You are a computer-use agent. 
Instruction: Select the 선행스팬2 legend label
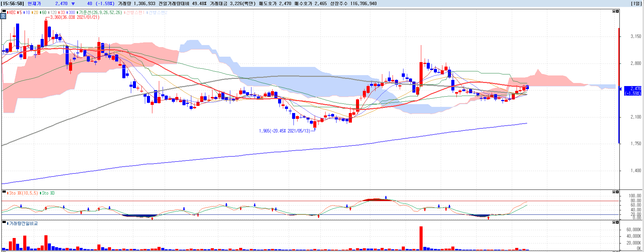pos(157,12)
